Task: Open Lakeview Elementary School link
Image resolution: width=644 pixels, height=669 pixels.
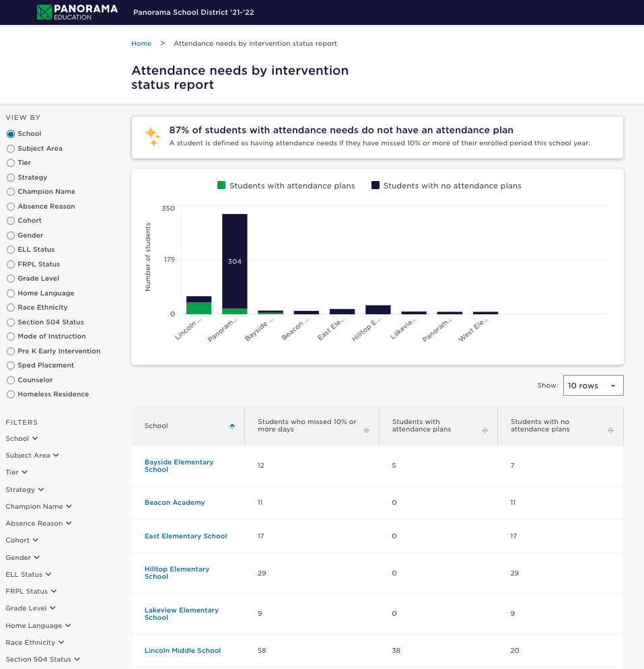Action: point(181,614)
